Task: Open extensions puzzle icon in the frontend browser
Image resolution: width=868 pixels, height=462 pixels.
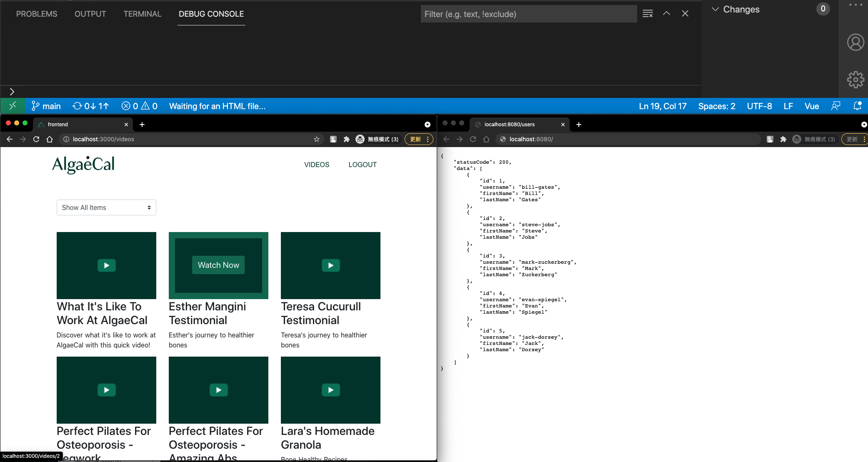Action: (346, 139)
